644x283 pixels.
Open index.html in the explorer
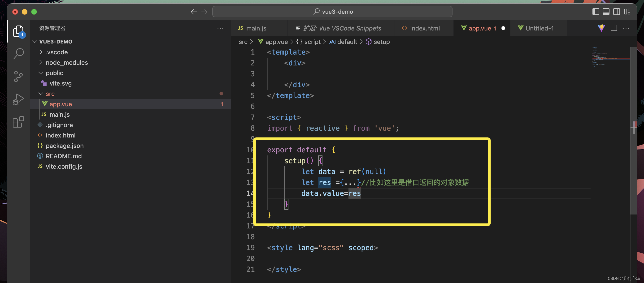point(130,135)
